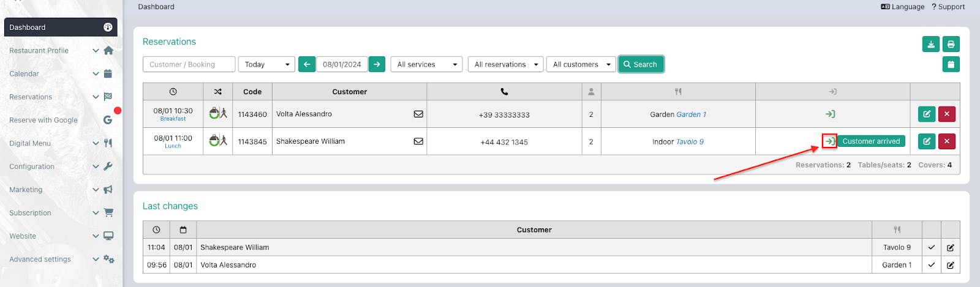The image size is (980, 287).
Task: Click the print reservations icon
Action: 951,44
